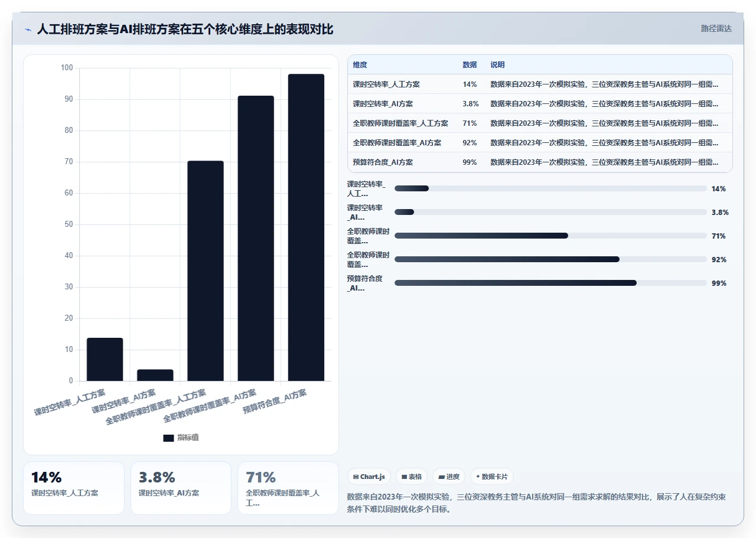Viewport: 756px width, 538px height.
Task: Click the 进度 tag chip
Action: click(449, 477)
